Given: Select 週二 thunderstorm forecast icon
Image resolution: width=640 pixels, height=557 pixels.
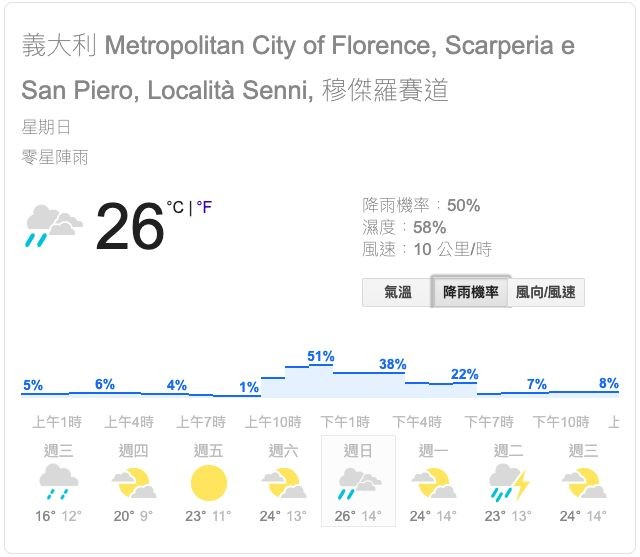Looking at the screenshot, I should 508,483.
